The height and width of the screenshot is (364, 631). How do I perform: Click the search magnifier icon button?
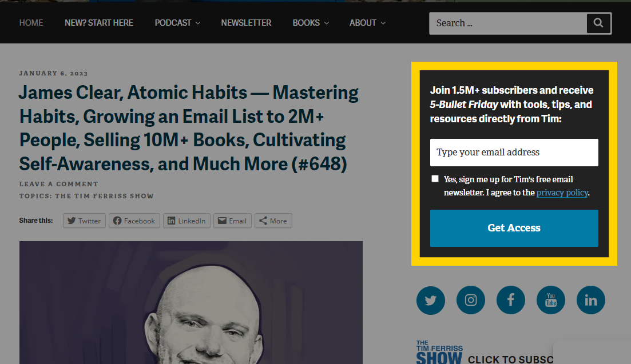pos(598,23)
